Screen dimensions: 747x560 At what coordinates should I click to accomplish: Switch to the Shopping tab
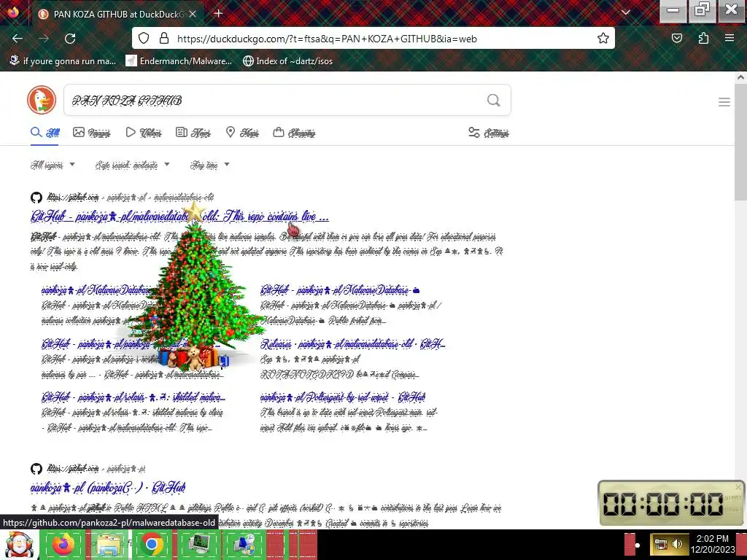click(x=294, y=133)
